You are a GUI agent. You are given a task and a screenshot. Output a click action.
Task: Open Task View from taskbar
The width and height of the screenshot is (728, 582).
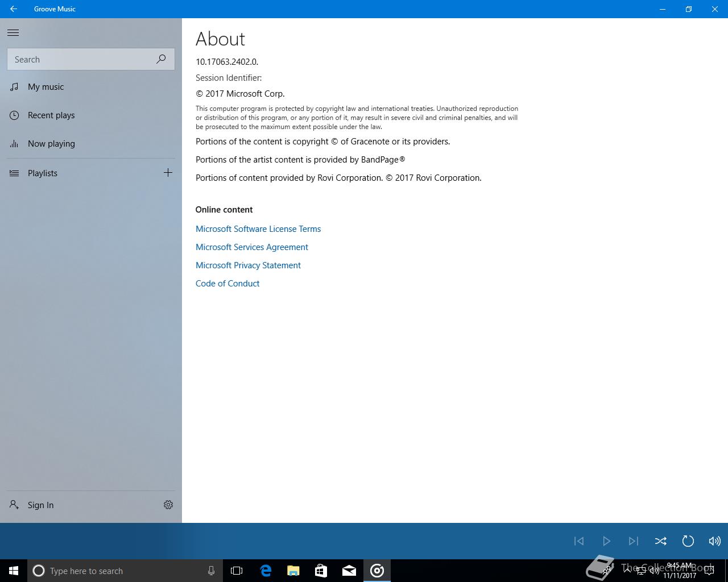pyautogui.click(x=237, y=571)
